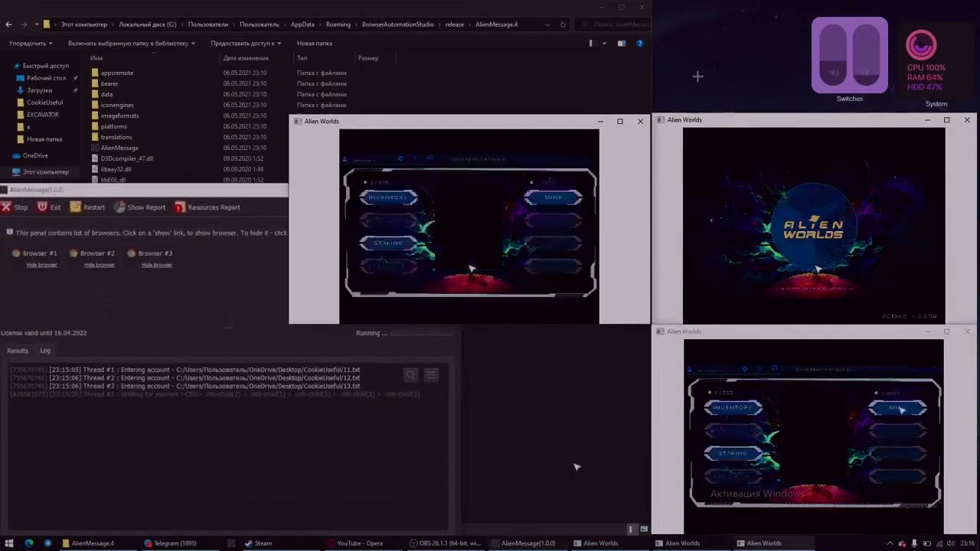Open Show Report pie chart icon
Image resolution: width=980 pixels, height=551 pixels.
click(120, 207)
